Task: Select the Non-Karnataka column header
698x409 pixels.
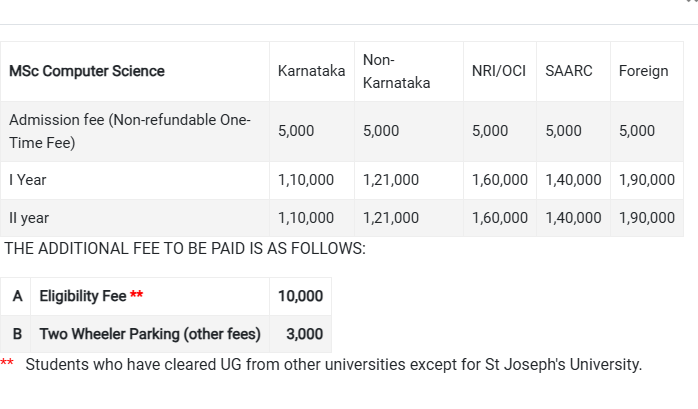Action: tap(397, 71)
